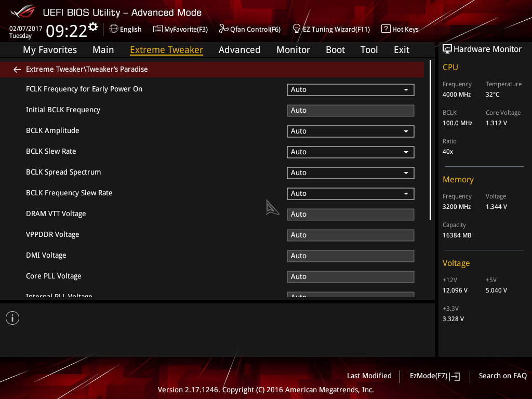Open MyFavorite(F3) list icon
The height and width of the screenshot is (399, 532).
click(x=157, y=29)
